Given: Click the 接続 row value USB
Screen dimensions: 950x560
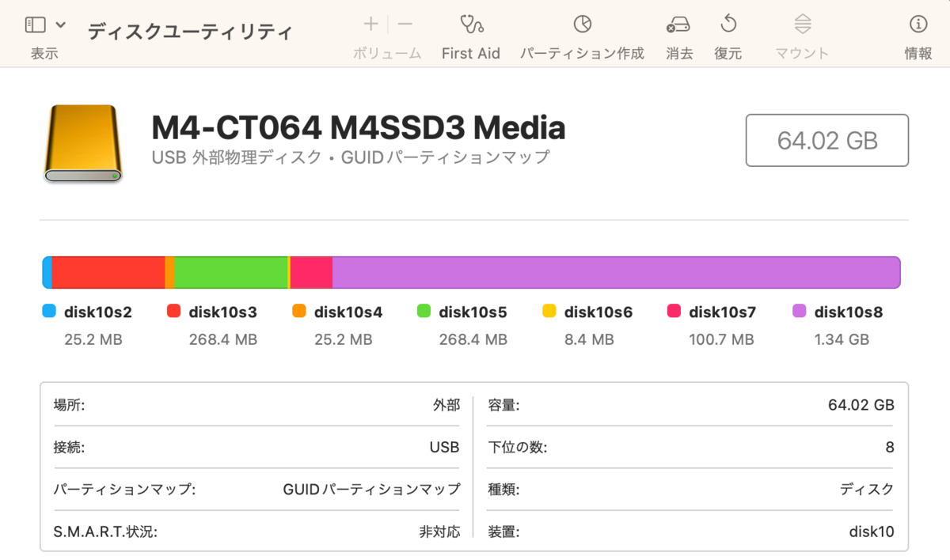Looking at the screenshot, I should pyautogui.click(x=444, y=447).
